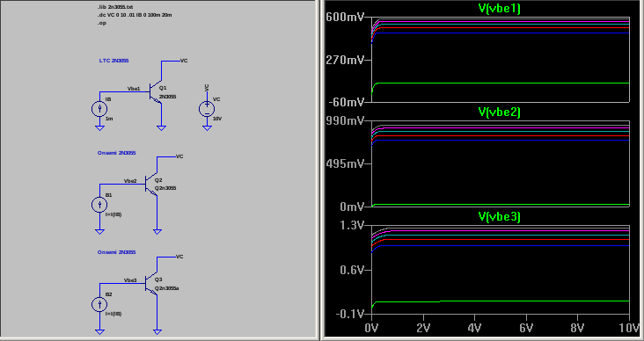Click the V(vbe2) trace label

click(x=500, y=112)
